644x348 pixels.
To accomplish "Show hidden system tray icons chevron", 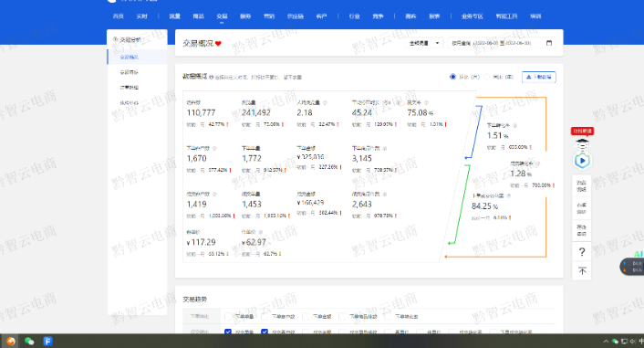I will 606,341.
